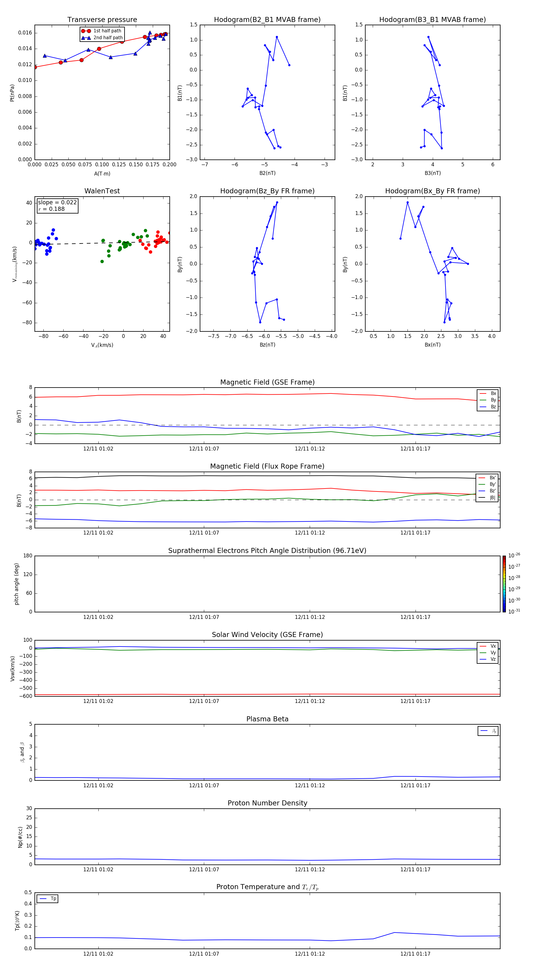Click the 'Vy' legend entry
Viewport: 535px width, 980px height.
pyautogui.click(x=488, y=652)
